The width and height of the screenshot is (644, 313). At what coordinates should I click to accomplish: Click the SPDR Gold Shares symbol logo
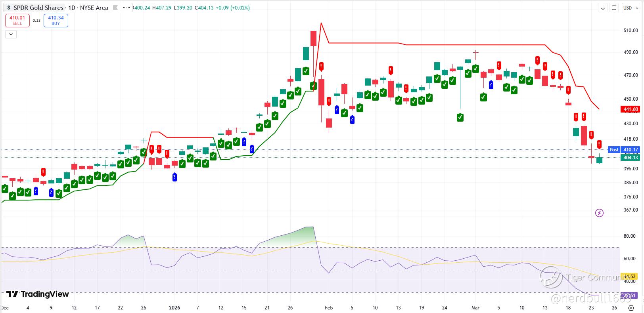click(x=9, y=8)
